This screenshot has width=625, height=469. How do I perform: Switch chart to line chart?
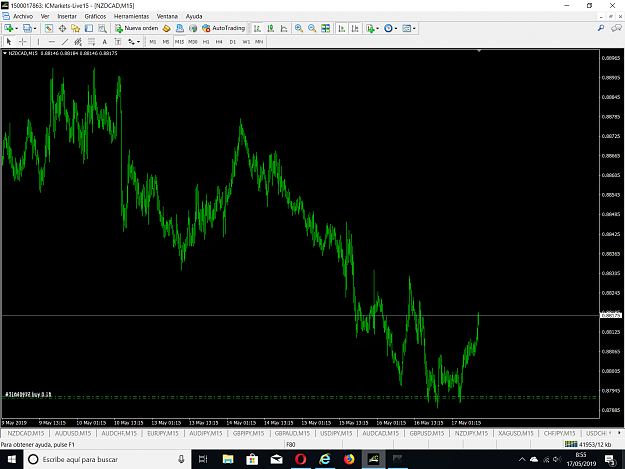(x=284, y=28)
